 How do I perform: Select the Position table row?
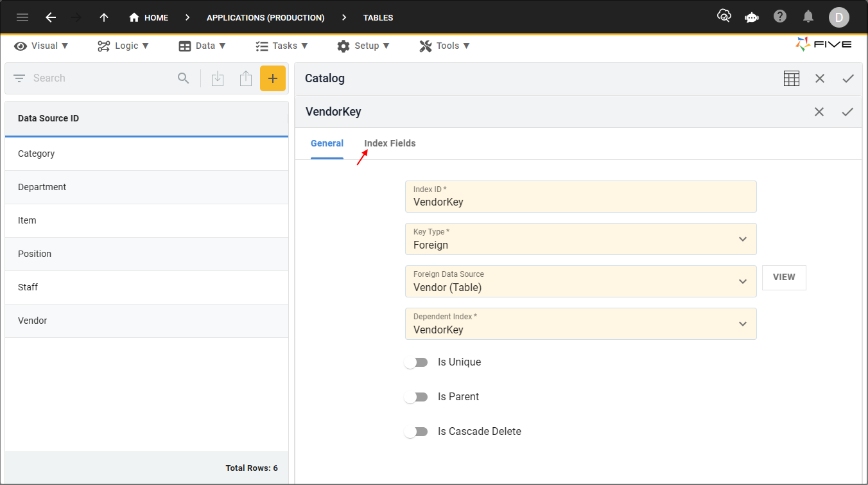point(146,254)
